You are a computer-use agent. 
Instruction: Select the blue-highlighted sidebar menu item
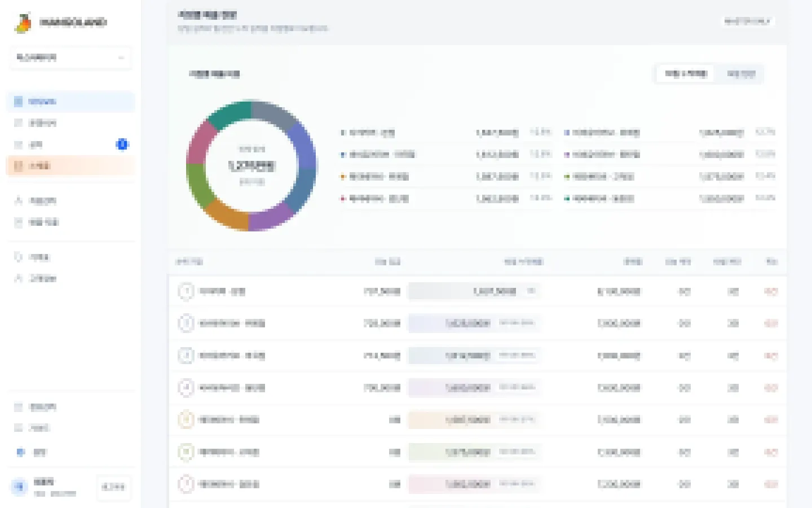coord(70,102)
